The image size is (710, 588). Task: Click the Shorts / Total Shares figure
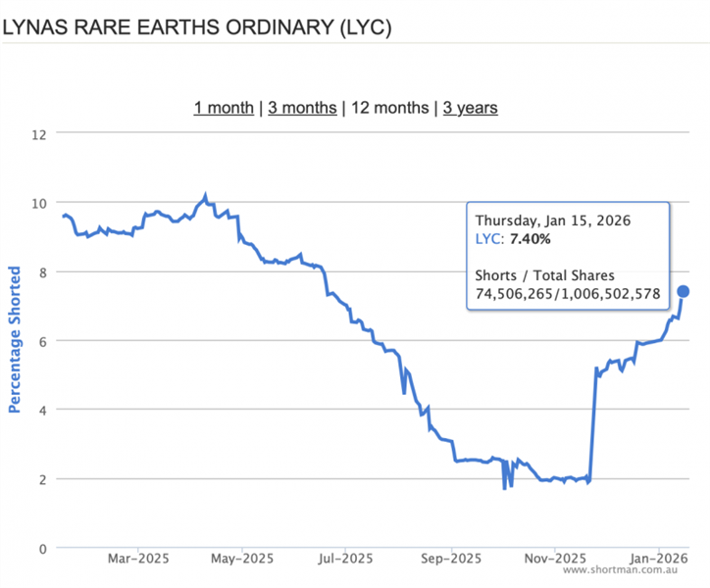[566, 292]
